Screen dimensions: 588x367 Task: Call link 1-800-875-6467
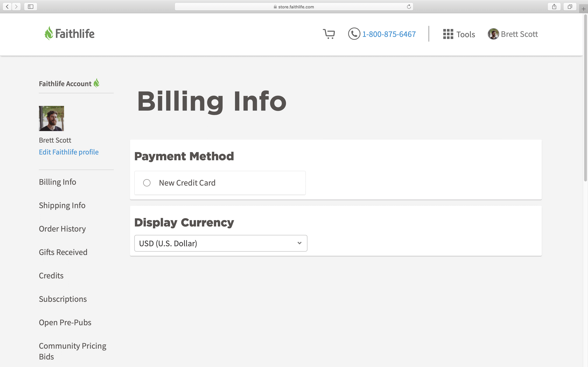389,34
